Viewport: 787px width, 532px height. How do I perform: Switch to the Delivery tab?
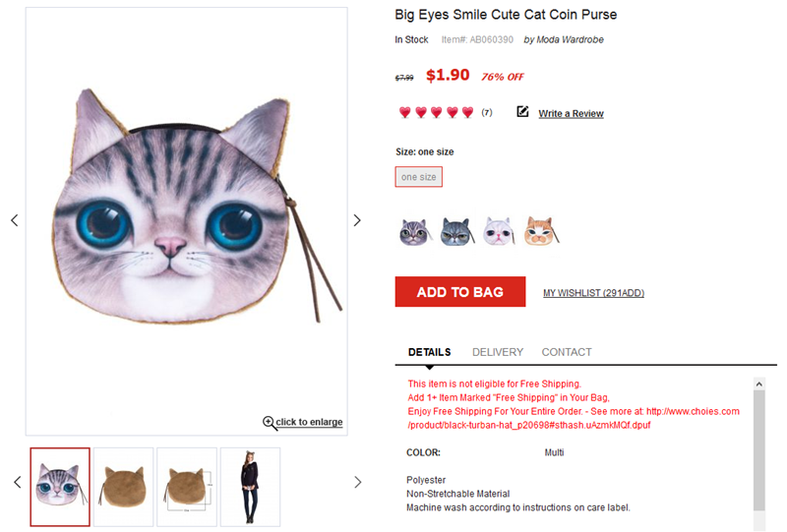(x=498, y=352)
